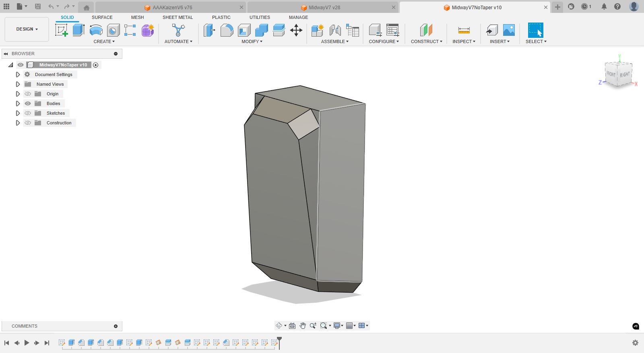Open the MODIFY menu label

252,41
